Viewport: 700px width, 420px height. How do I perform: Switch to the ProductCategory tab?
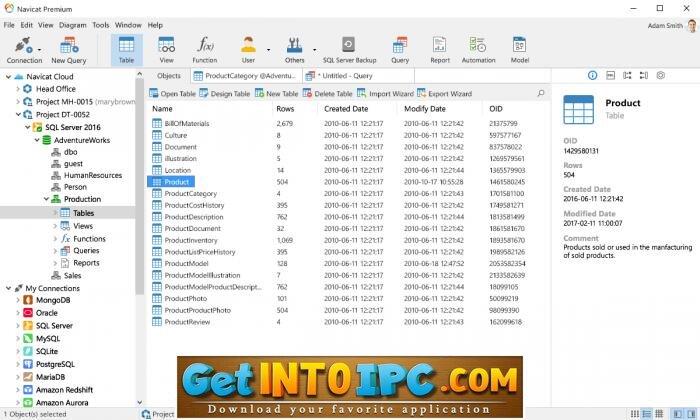point(246,76)
